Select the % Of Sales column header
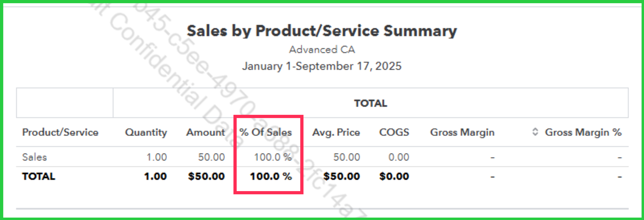 coord(265,132)
